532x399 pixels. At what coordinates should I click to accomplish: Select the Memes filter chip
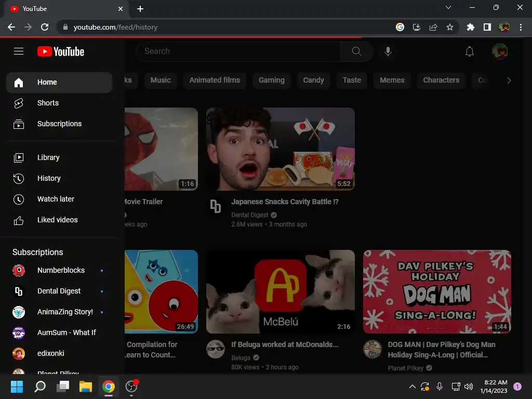(x=392, y=81)
